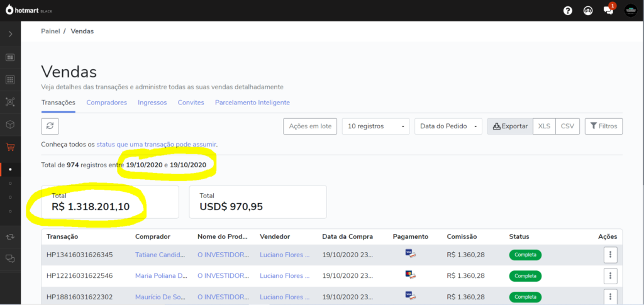Click buyer Tatiane Candid... link
The image size is (644, 305).
coord(161,255)
